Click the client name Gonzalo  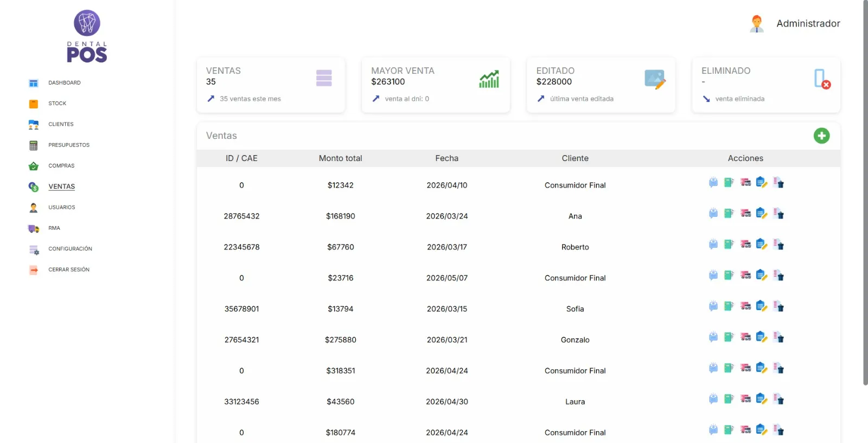[575, 339]
